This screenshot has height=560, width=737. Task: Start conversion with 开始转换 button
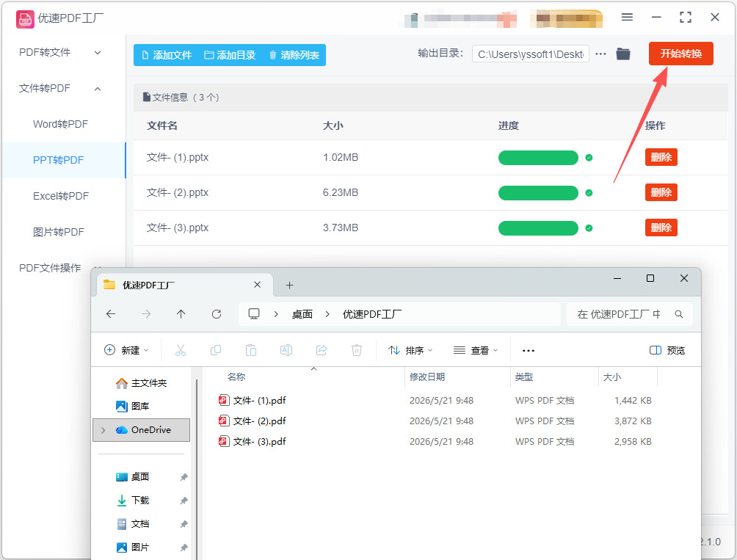(x=680, y=54)
